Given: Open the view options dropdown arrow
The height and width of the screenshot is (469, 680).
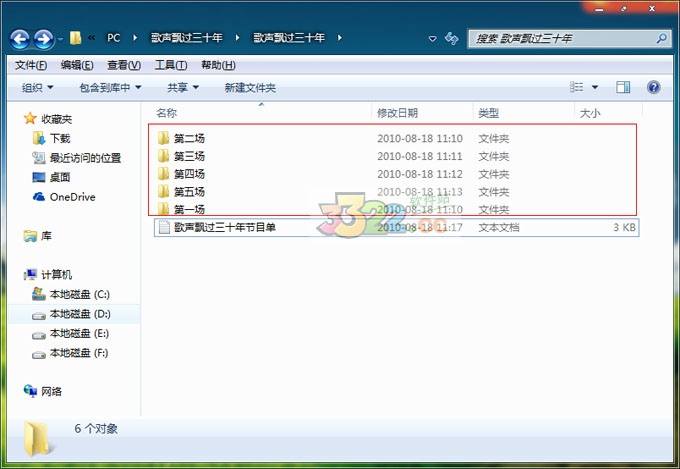Looking at the screenshot, I should coord(595,87).
